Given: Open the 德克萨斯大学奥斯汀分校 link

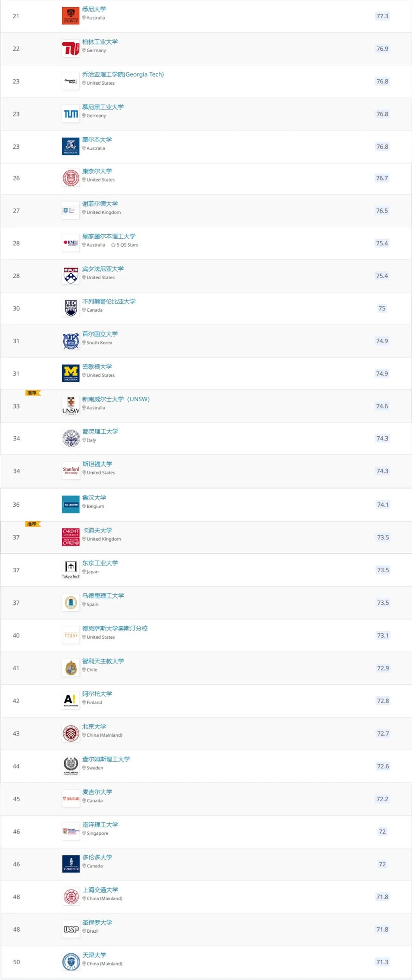Looking at the screenshot, I should [x=115, y=628].
